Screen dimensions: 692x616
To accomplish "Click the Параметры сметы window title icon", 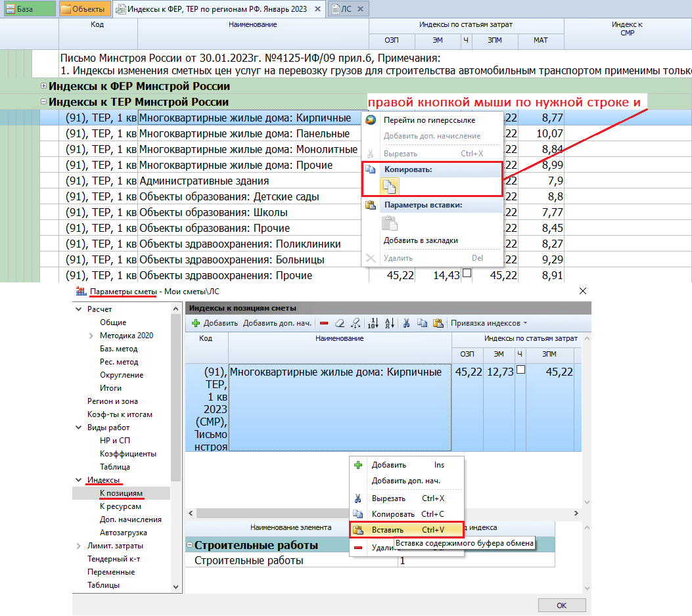I will tap(81, 292).
